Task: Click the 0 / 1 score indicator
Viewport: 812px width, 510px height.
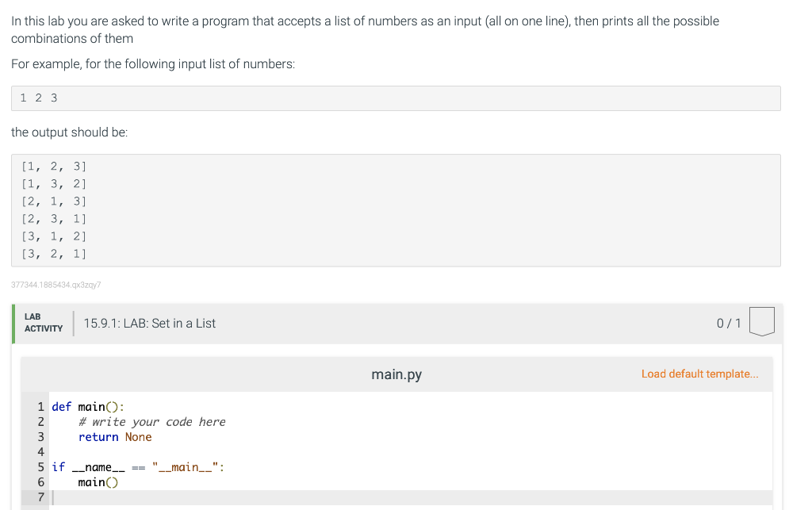Action: [729, 323]
